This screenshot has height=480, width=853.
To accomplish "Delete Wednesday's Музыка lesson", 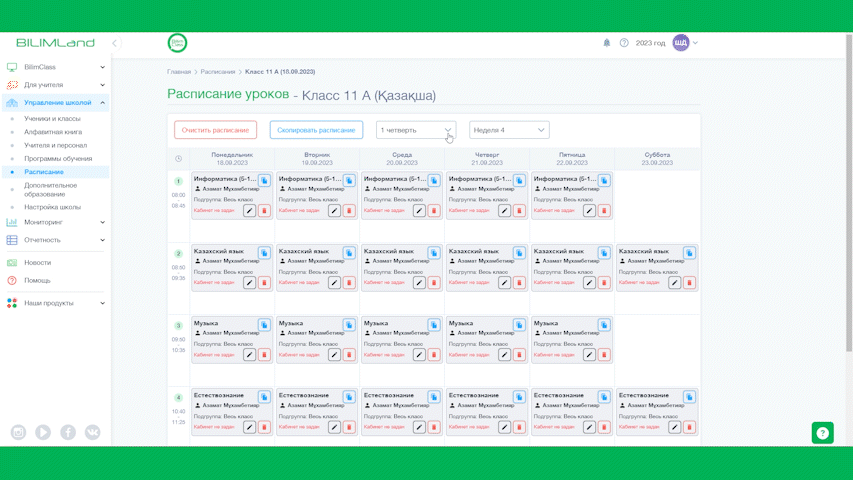I will coord(434,355).
